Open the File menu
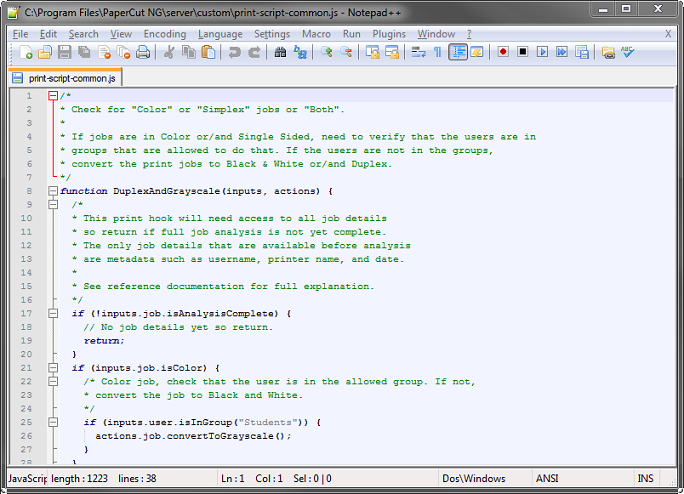Image resolution: width=684 pixels, height=494 pixels. (21, 34)
